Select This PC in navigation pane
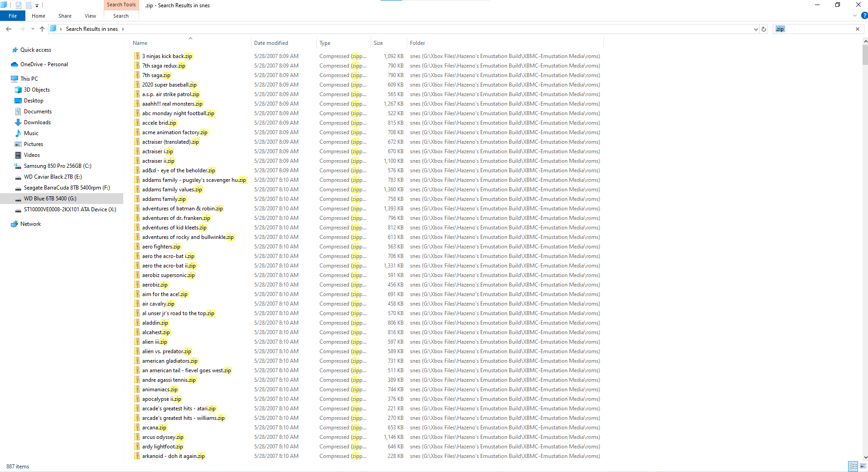868x472 pixels. tap(29, 79)
